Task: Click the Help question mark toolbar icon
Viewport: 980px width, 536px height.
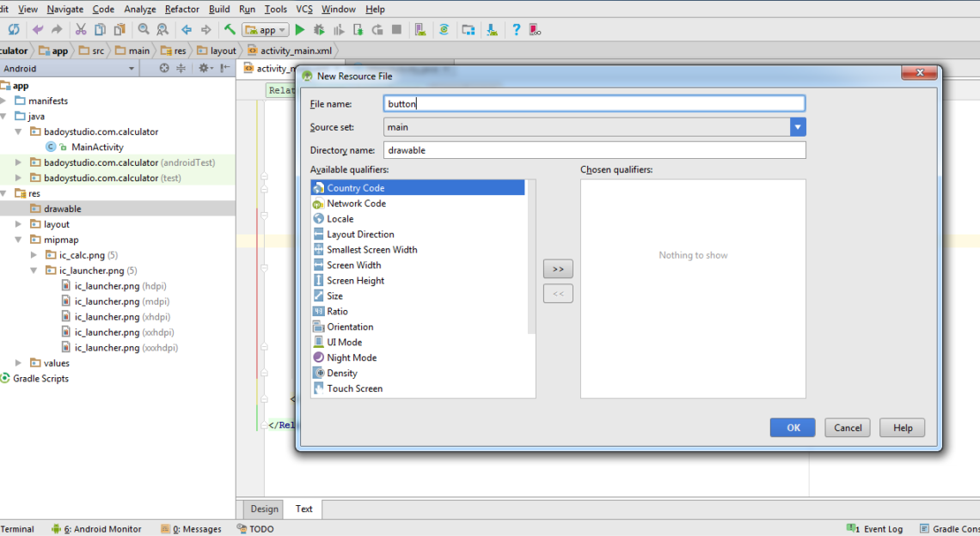Action: pyautogui.click(x=516, y=29)
